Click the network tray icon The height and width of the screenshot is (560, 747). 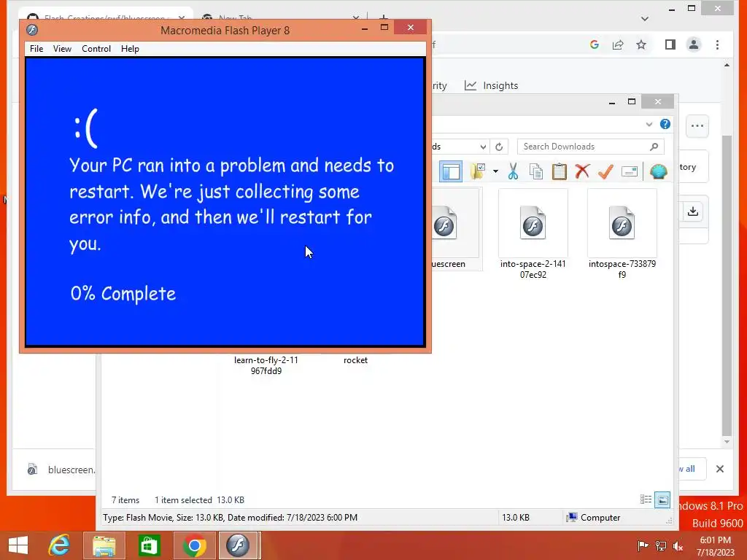click(x=661, y=545)
